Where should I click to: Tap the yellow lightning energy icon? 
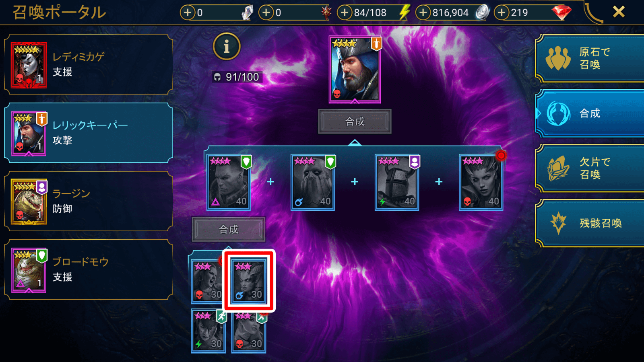404,12
